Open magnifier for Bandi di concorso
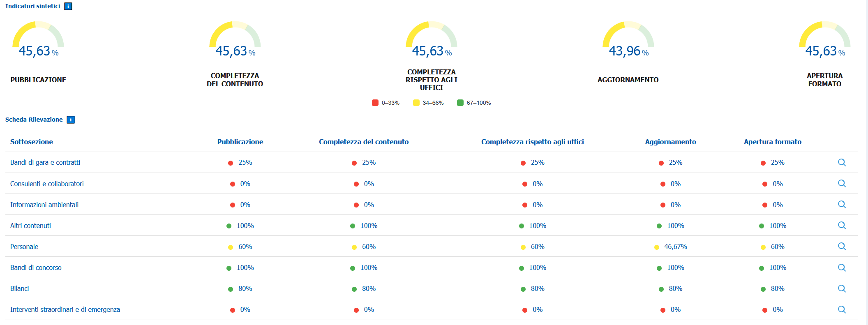 842,267
